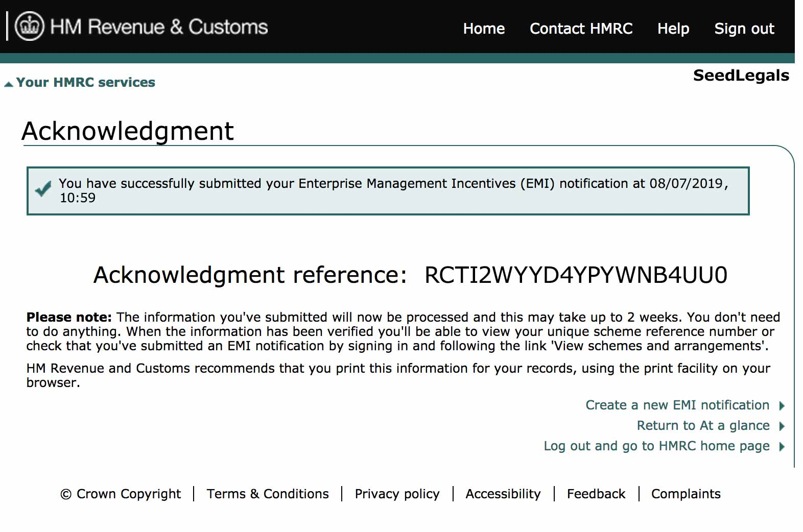
Task: Log out and go to HMRC home page
Action: point(656,446)
